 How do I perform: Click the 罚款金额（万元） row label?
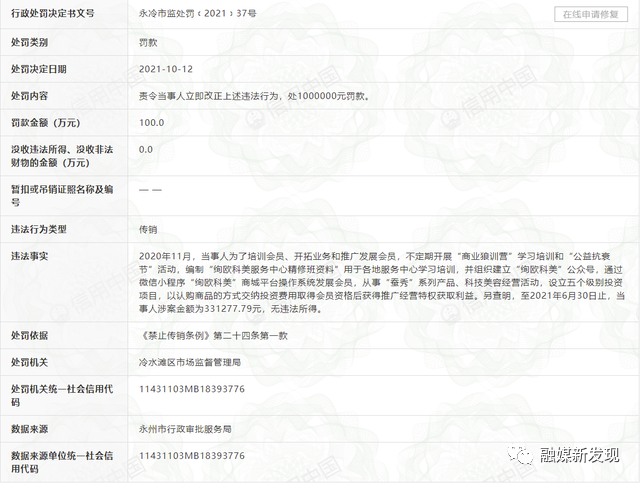(x=45, y=122)
